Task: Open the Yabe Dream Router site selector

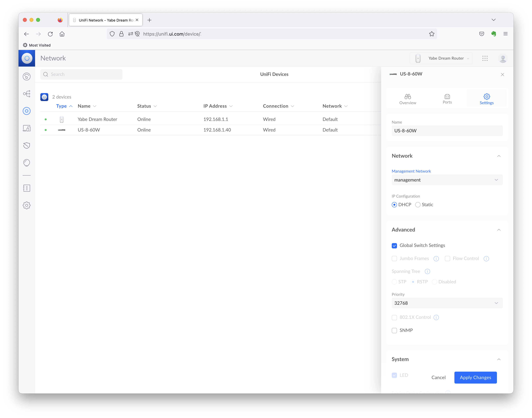Action: [441, 58]
